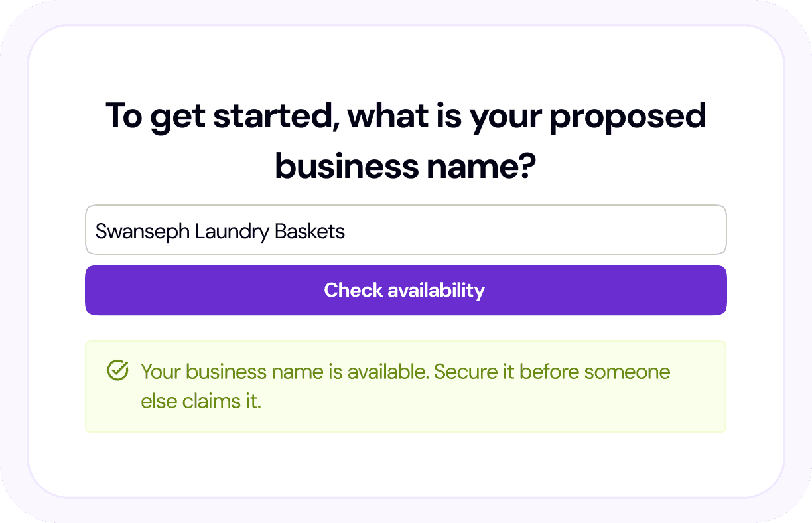Click the green checkmark circle icon
This screenshot has width=812, height=523.
[x=117, y=371]
